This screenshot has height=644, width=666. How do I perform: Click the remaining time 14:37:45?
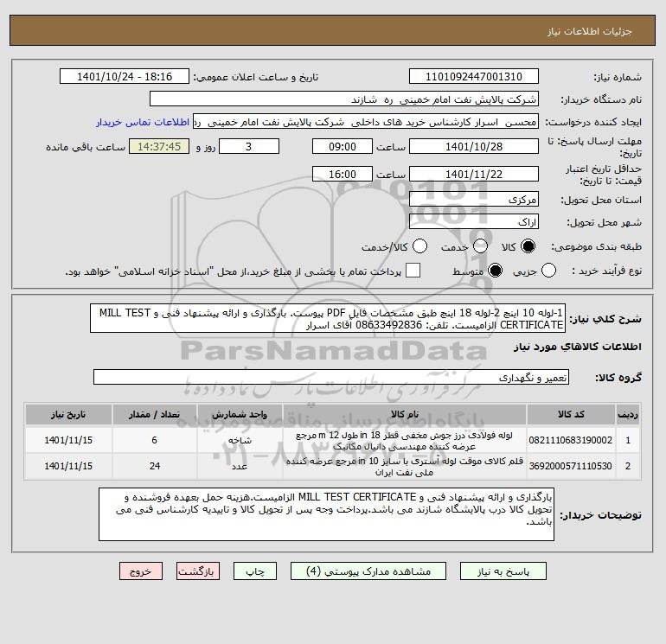pos(159,146)
